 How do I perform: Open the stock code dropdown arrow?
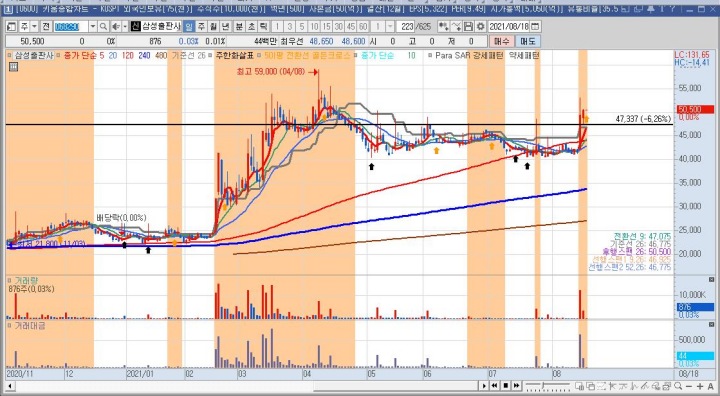[92, 27]
